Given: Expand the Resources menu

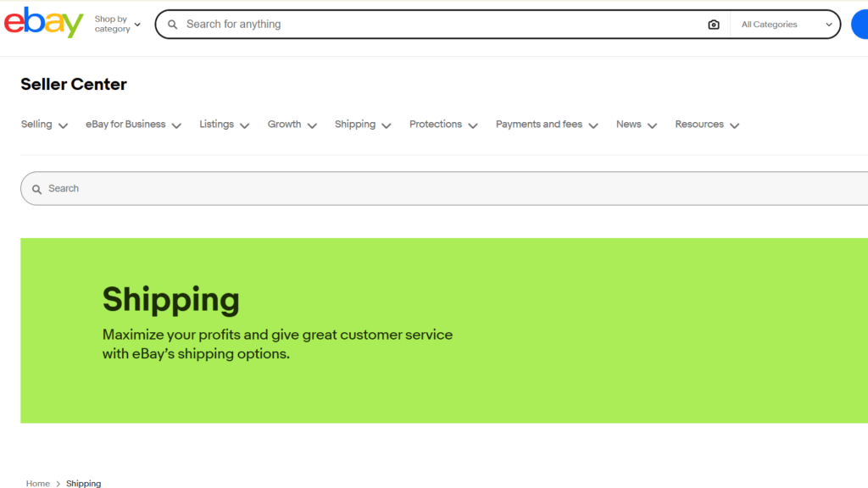Looking at the screenshot, I should click(707, 125).
